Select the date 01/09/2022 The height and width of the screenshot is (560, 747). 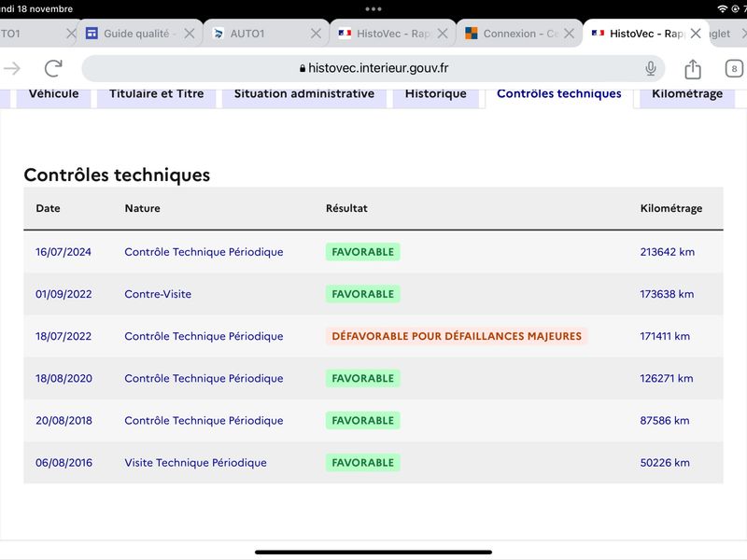63,294
